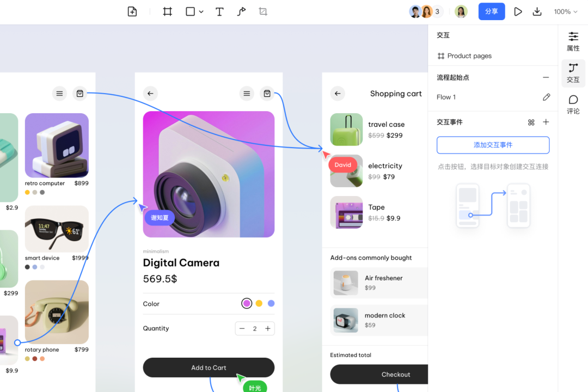Select the Frame tool
The width and height of the screenshot is (588, 392).
168,11
